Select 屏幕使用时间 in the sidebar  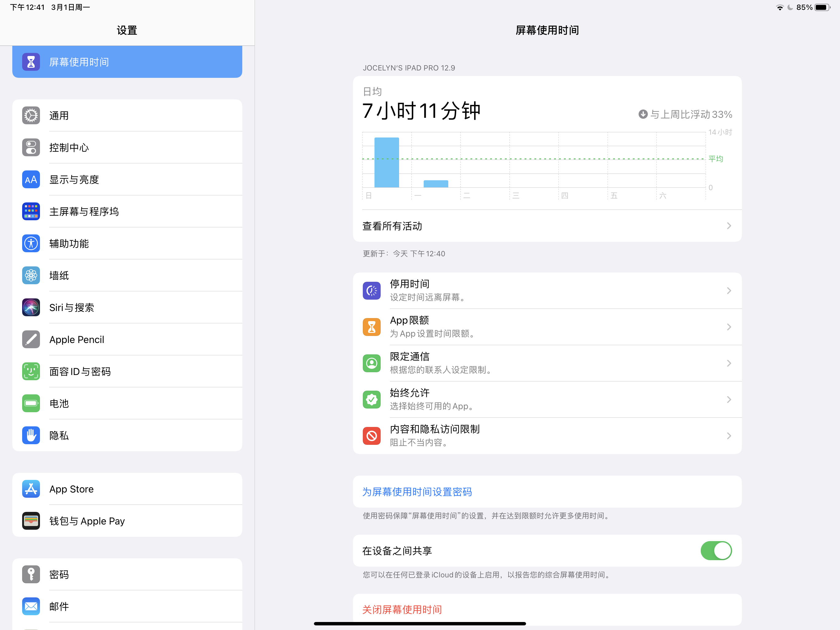coord(127,62)
